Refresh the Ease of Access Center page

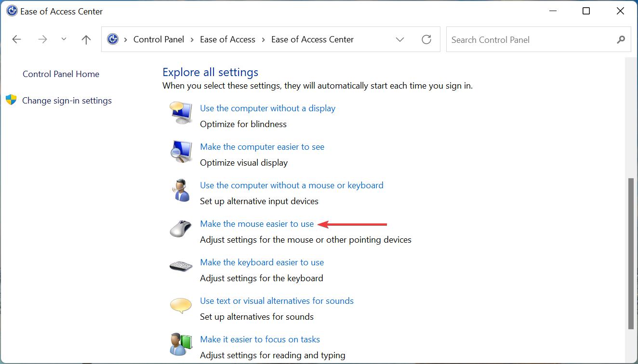426,39
